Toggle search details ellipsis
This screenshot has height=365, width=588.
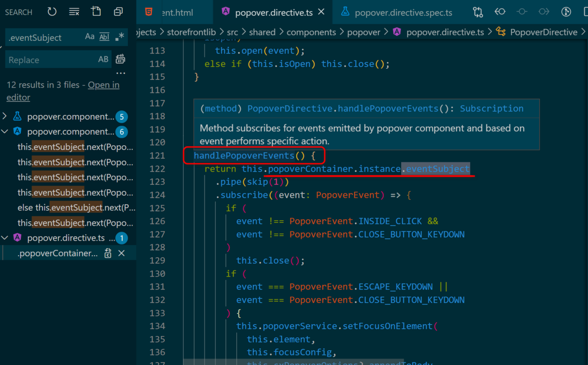point(120,73)
